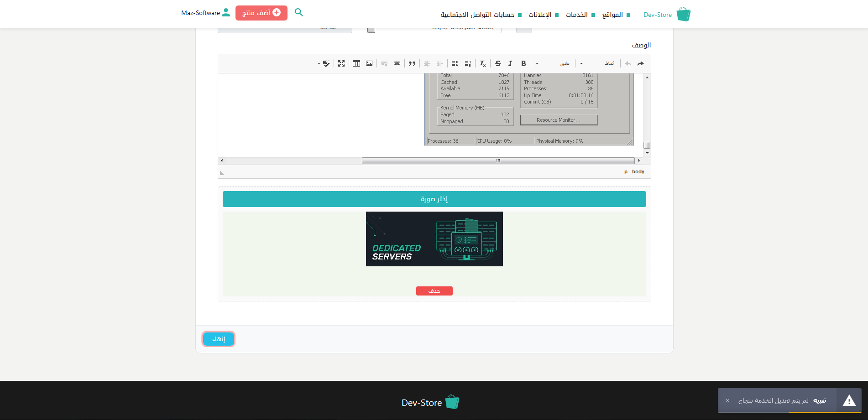Open the spell check ABC dropdown
The height and width of the screenshot is (420, 868).
click(324, 63)
